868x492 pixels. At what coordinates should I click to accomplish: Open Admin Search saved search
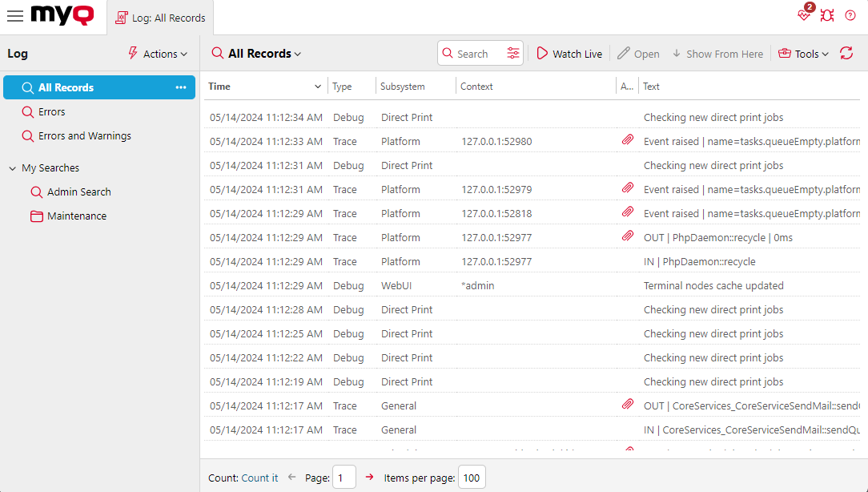coord(78,192)
